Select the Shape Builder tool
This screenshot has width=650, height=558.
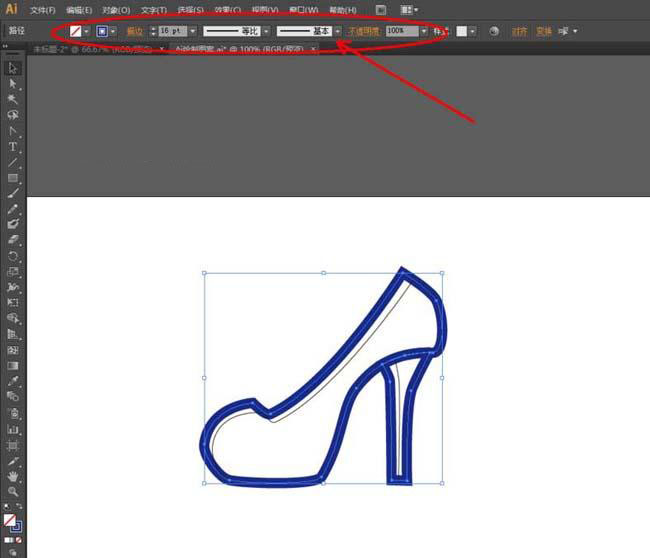click(x=12, y=318)
